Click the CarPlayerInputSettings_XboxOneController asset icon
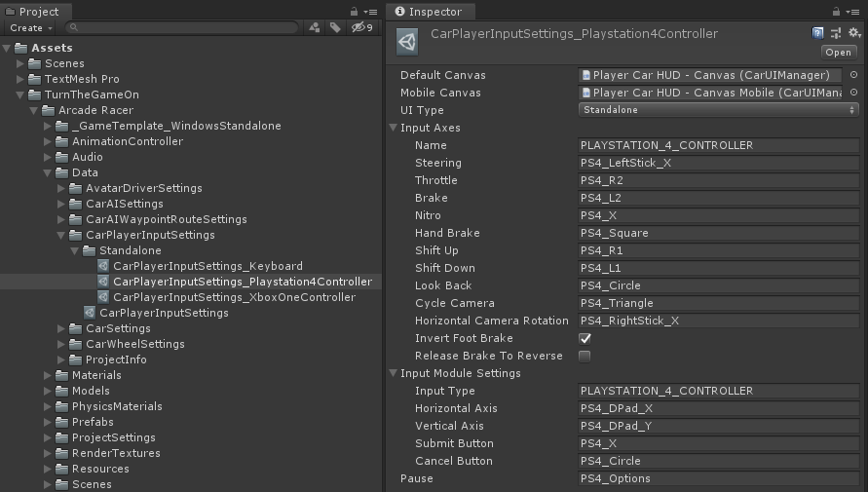Screen dimensions: 868x492 (x=103, y=296)
